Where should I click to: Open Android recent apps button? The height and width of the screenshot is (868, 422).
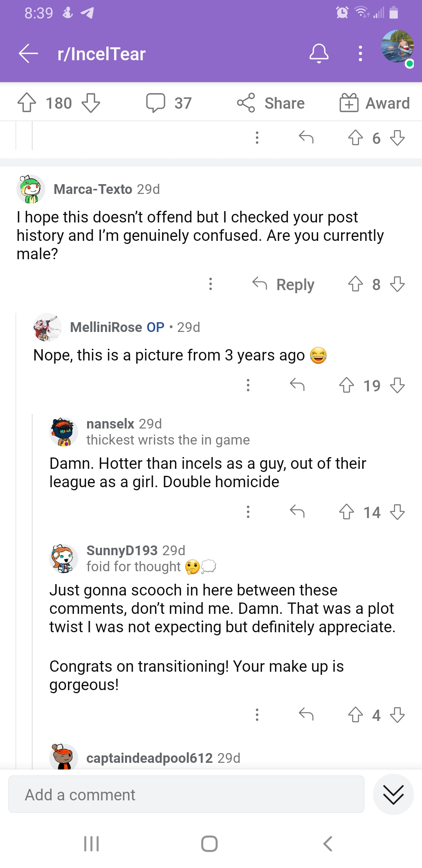click(91, 843)
